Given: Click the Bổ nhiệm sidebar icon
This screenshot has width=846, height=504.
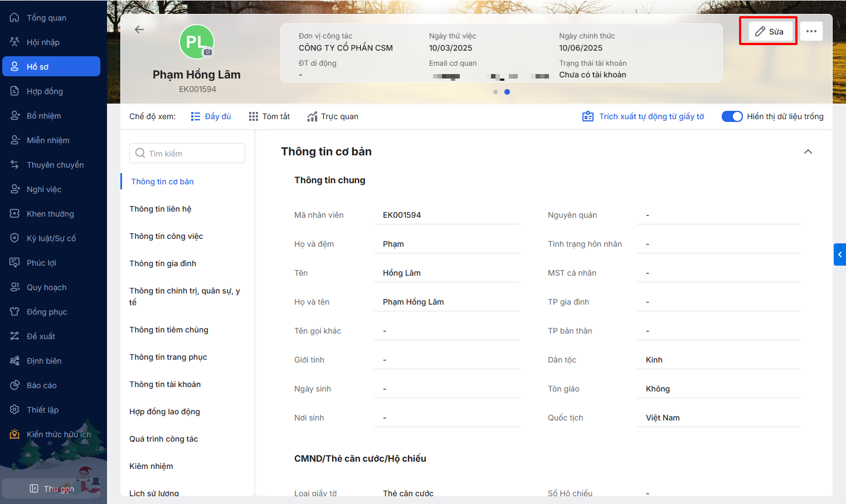Looking at the screenshot, I should [14, 116].
